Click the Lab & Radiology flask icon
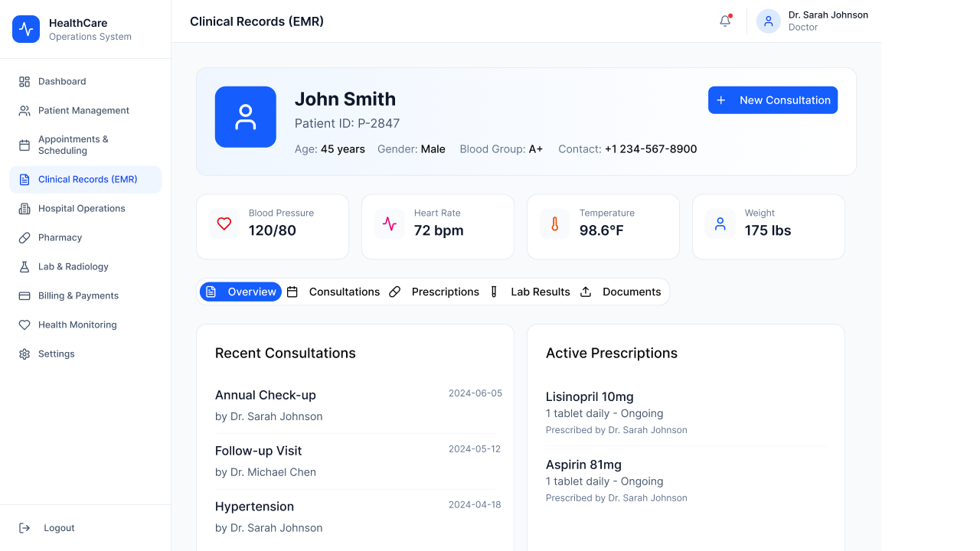The width and height of the screenshot is (980, 551). click(x=24, y=267)
